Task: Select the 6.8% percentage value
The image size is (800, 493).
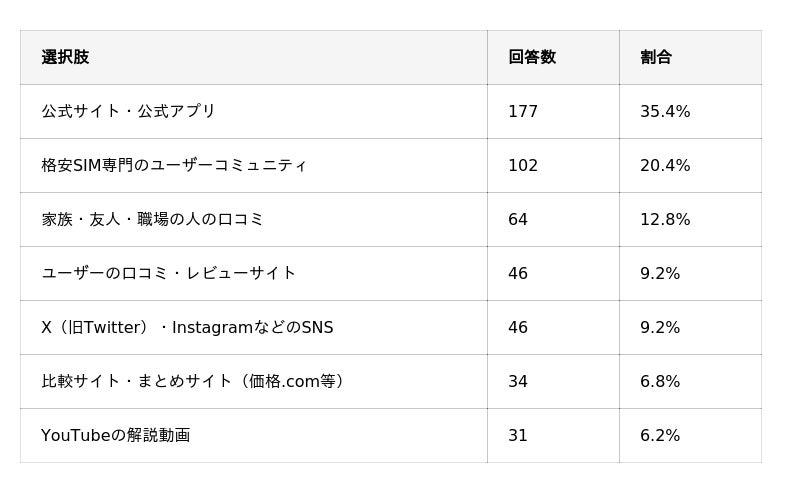Action: tap(660, 382)
